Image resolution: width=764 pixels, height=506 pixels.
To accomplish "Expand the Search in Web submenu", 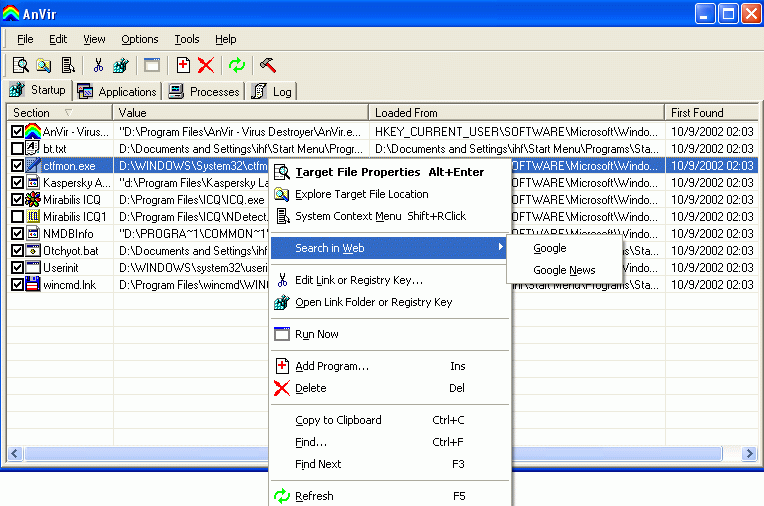I will pos(388,248).
